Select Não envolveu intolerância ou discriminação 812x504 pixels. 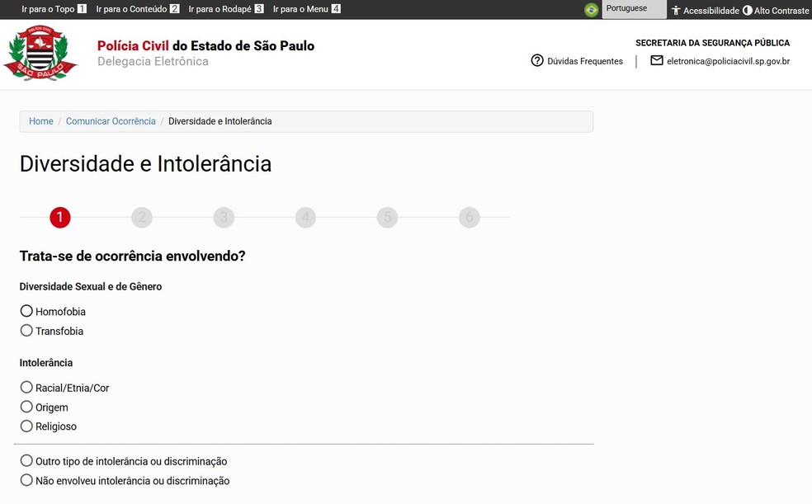(26, 480)
